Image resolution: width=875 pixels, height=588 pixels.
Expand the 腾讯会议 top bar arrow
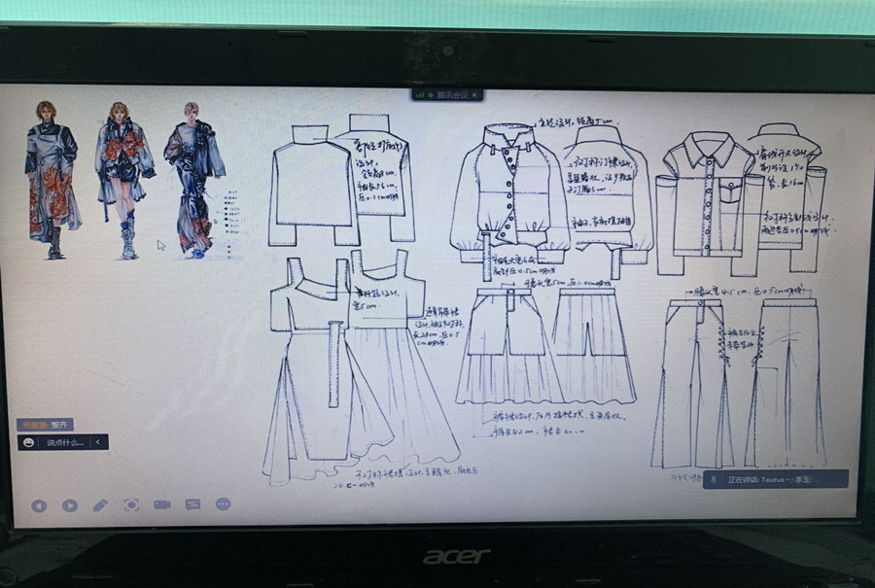tap(476, 95)
